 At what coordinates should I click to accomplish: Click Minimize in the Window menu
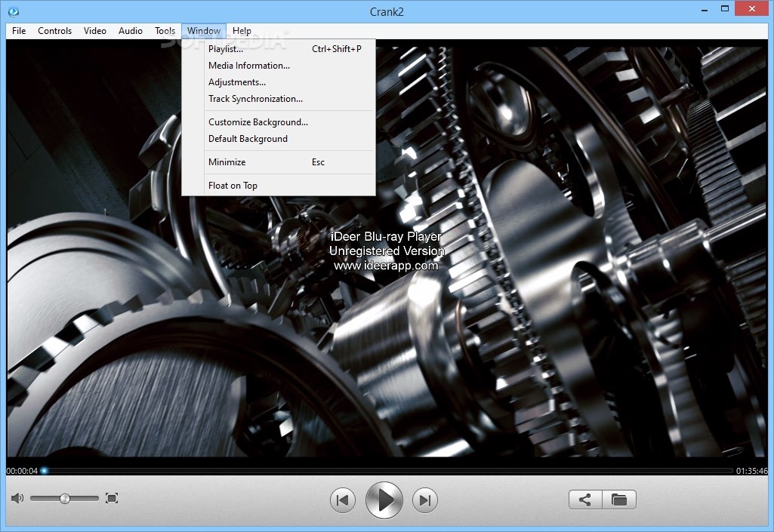click(x=279, y=162)
